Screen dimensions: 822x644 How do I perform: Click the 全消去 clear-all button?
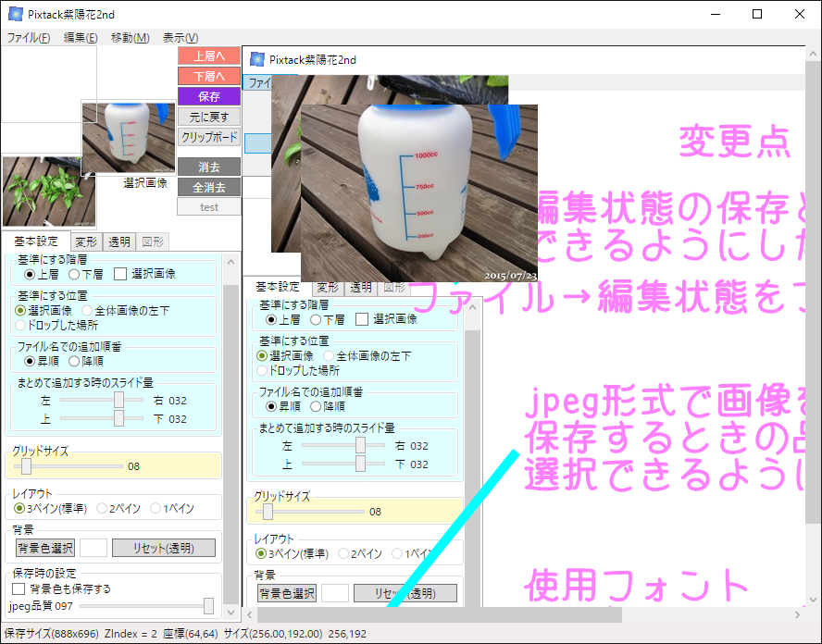pos(208,185)
